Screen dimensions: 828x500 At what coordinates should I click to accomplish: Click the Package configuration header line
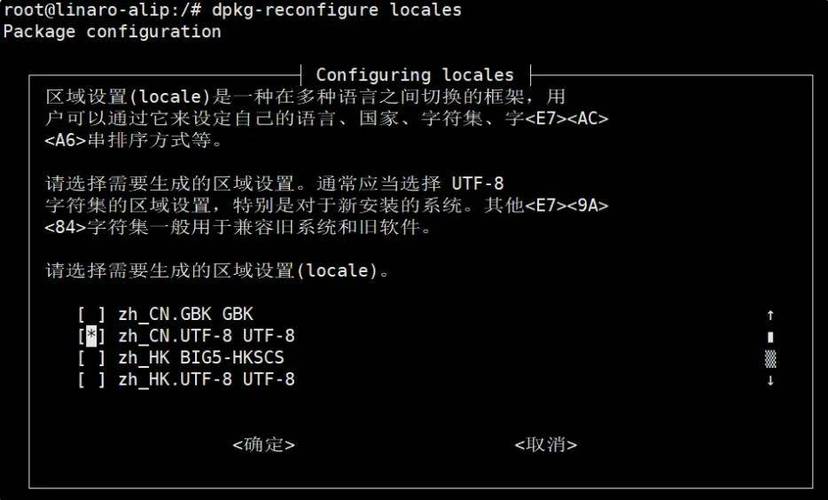click(x=112, y=32)
